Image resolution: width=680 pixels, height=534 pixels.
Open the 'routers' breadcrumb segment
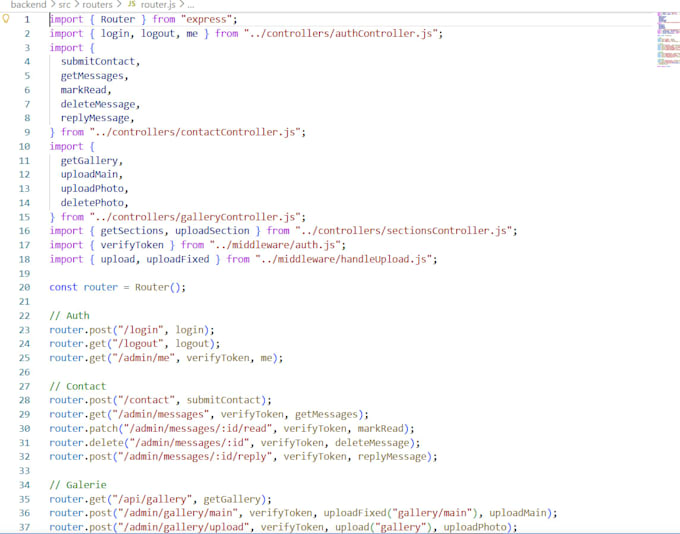97,5
